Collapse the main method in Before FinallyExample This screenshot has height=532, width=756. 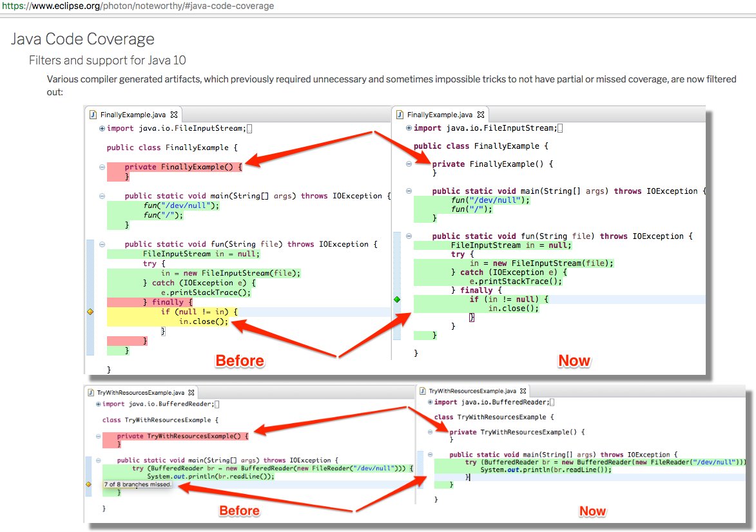tap(102, 196)
